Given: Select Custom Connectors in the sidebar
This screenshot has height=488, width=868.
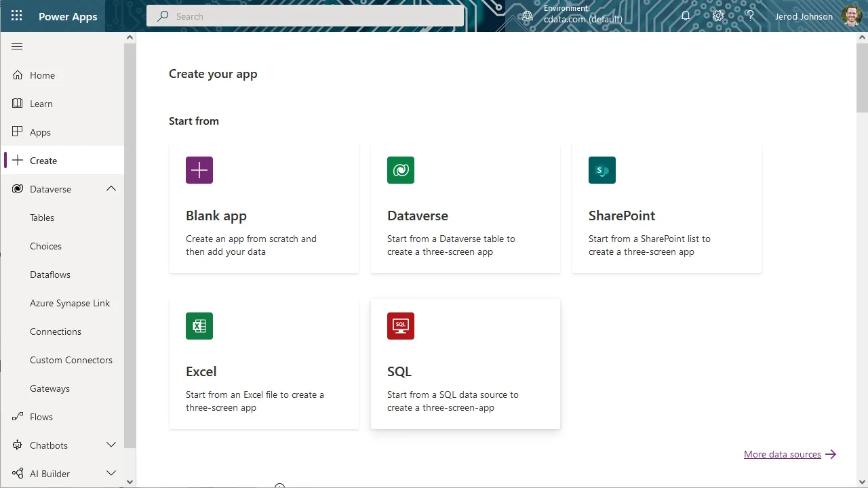Looking at the screenshot, I should click(x=71, y=360).
